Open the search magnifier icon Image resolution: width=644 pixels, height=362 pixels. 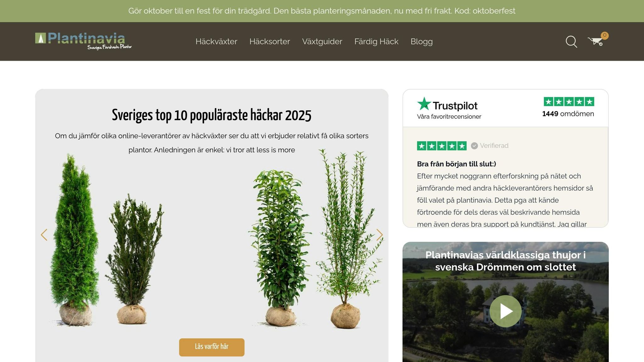point(571,41)
